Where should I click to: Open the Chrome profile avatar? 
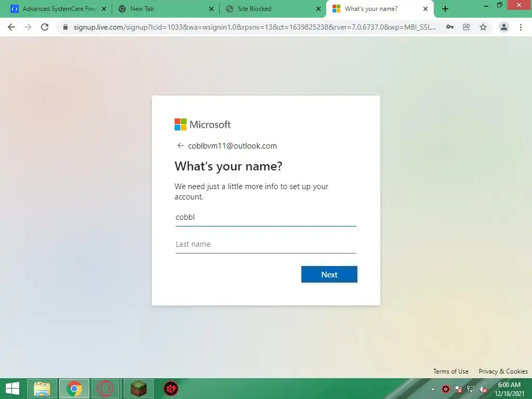[504, 27]
